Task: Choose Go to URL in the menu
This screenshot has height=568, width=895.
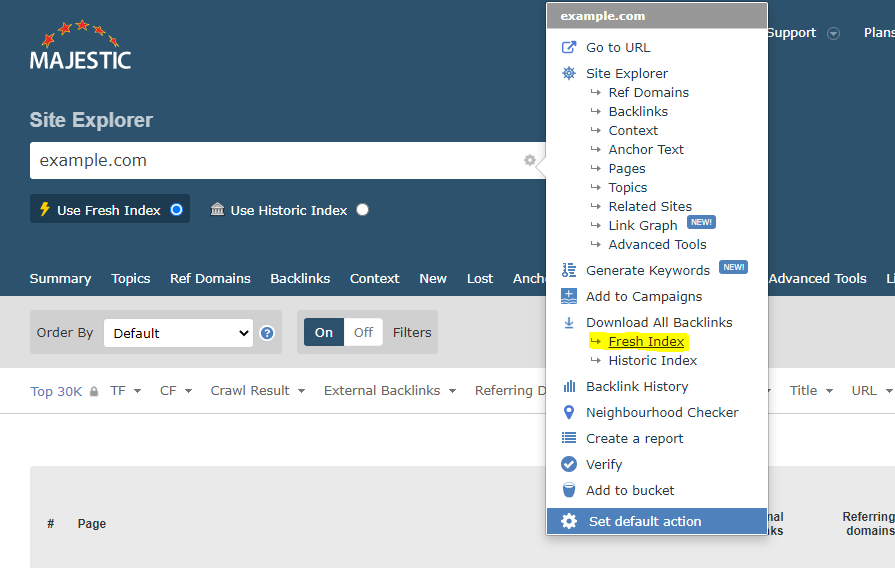Action: click(618, 47)
